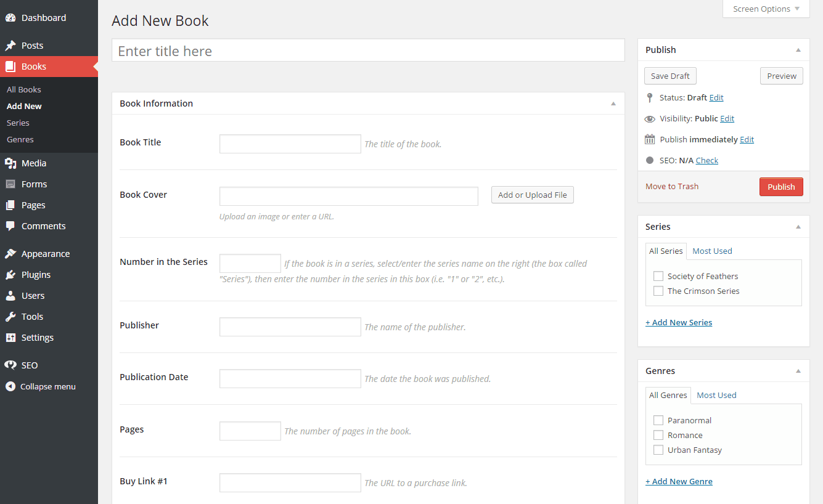
Task: Collapse the Publish panel
Action: click(798, 50)
